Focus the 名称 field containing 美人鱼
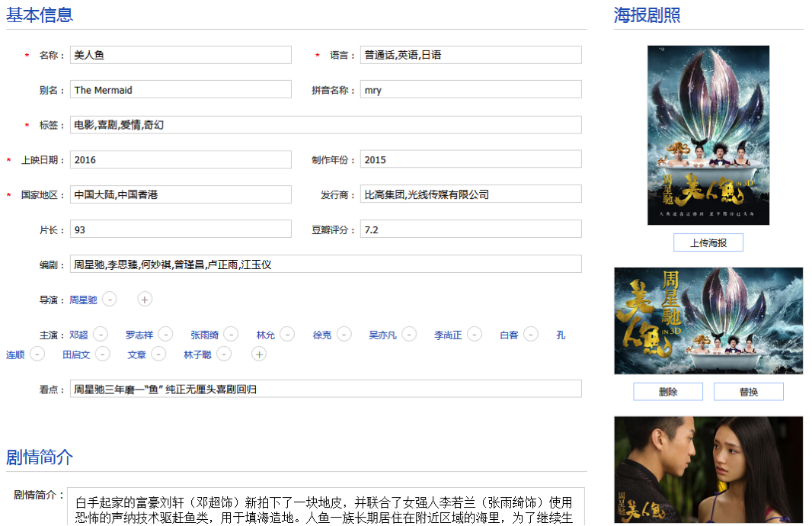Screen dimensions: 812x526 [181, 55]
